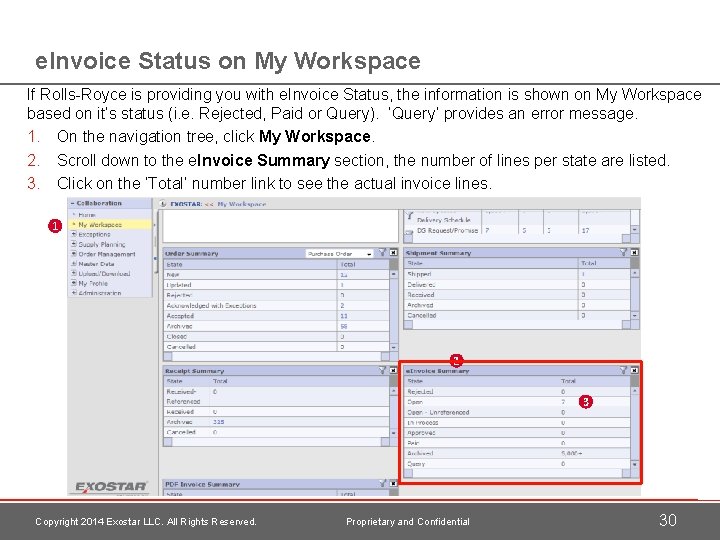Click the My Workspace breadcrumb link
This screenshot has height=540, width=720.
(242, 204)
